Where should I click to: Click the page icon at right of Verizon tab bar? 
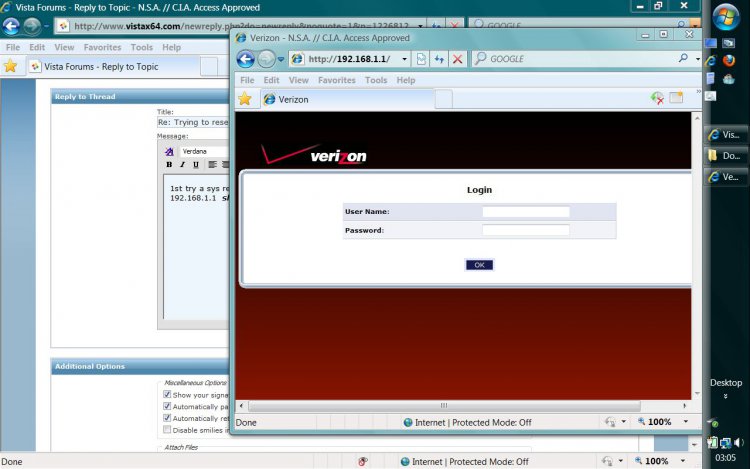tap(676, 98)
